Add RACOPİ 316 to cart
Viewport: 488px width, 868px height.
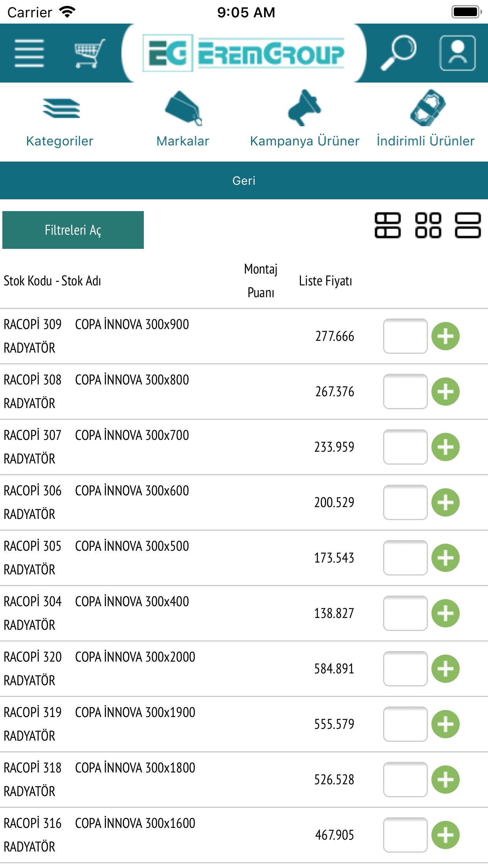(x=446, y=835)
